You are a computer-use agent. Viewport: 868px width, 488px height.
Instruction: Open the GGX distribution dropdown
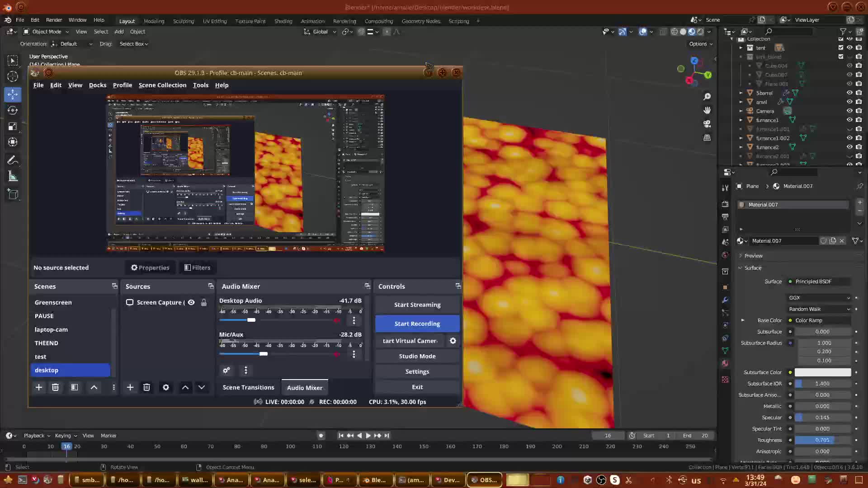[819, 298]
